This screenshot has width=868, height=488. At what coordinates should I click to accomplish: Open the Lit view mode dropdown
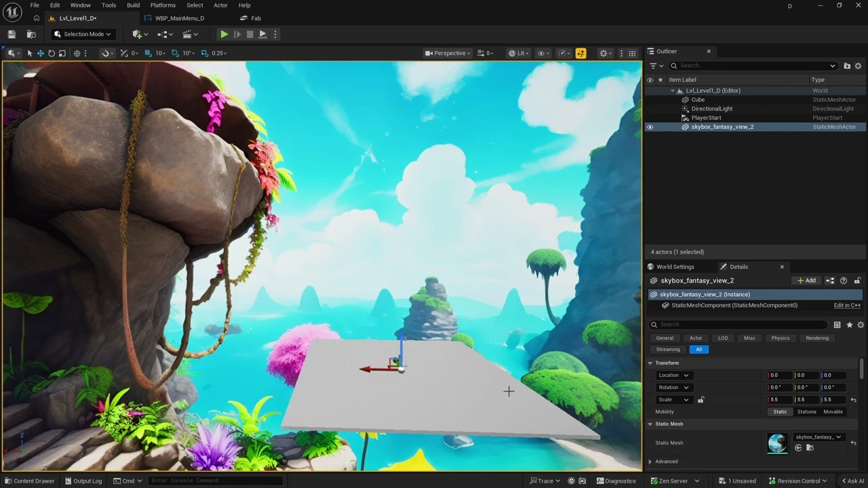[518, 53]
